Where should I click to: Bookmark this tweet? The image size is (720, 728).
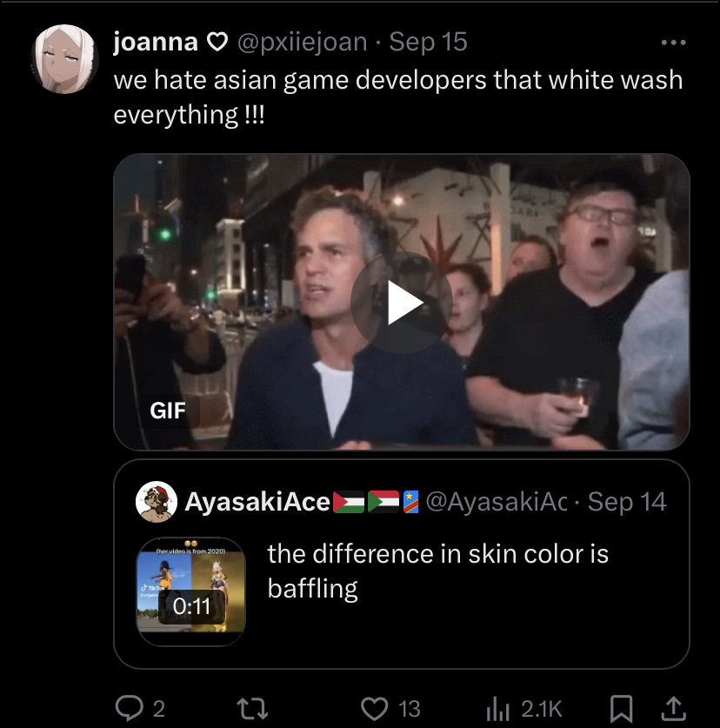coord(621,708)
